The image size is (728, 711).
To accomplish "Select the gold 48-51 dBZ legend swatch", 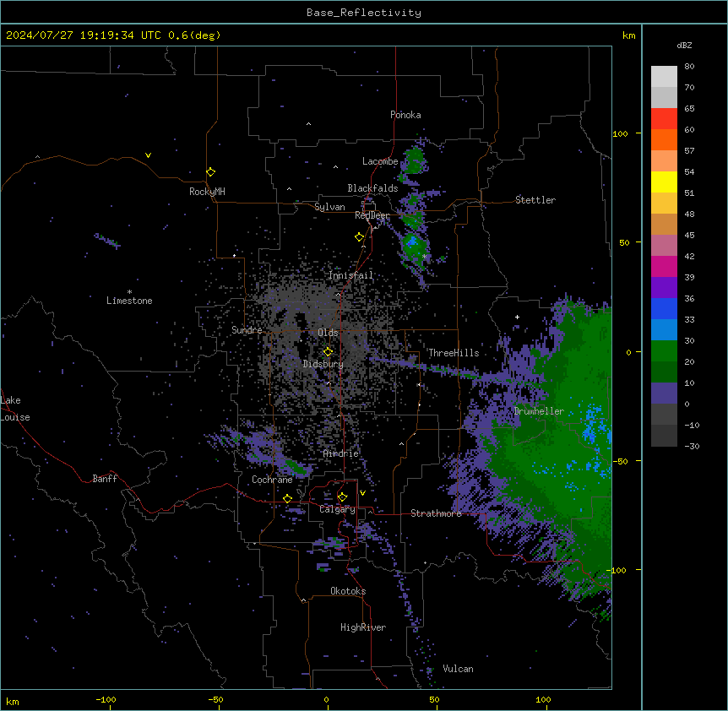I will pos(664,204).
